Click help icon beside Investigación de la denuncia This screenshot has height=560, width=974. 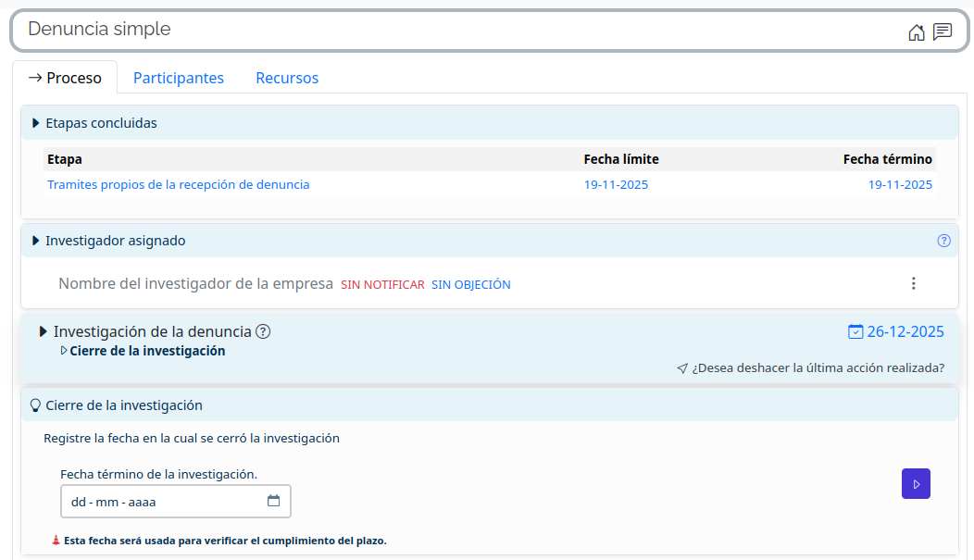tap(263, 331)
